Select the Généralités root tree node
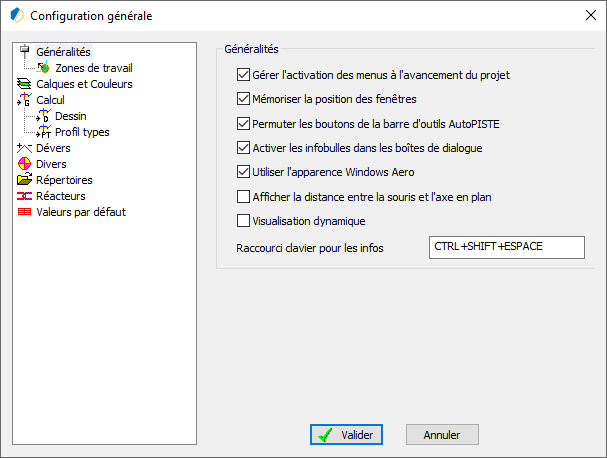This screenshot has width=607, height=458. point(63,52)
